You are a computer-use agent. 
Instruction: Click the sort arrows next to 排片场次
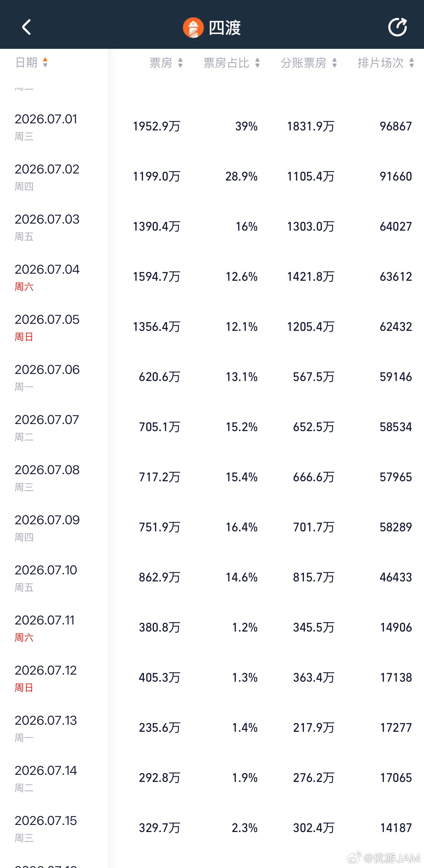[411, 62]
